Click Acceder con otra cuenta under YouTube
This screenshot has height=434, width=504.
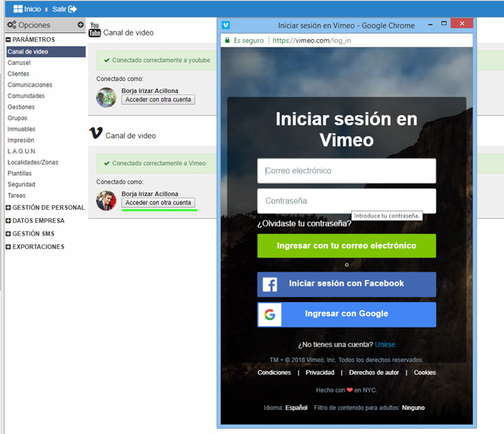pyautogui.click(x=158, y=100)
